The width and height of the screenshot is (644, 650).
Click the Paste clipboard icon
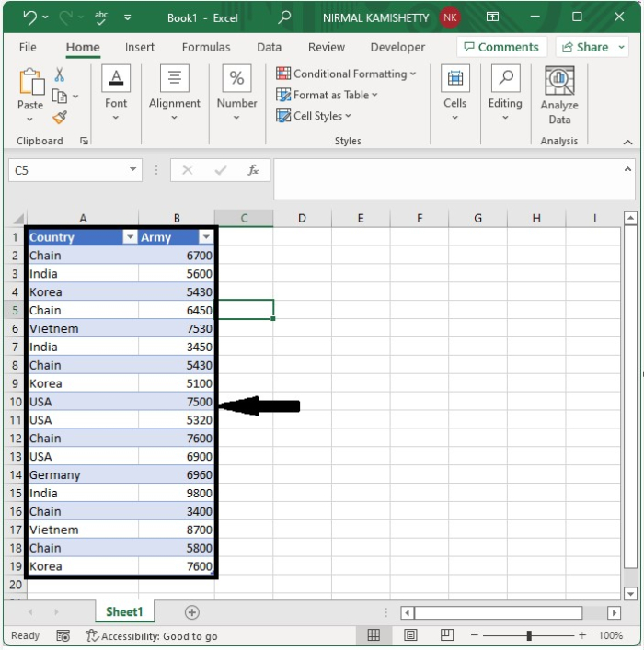coord(31,82)
